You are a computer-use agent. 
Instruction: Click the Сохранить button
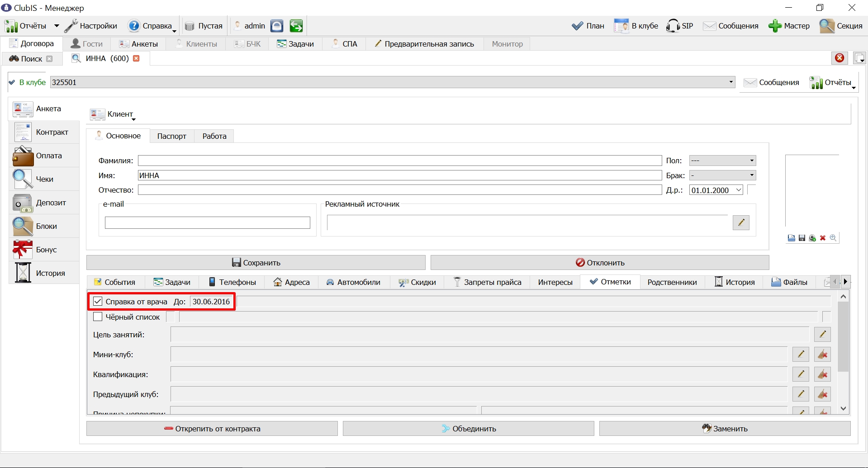tap(256, 263)
